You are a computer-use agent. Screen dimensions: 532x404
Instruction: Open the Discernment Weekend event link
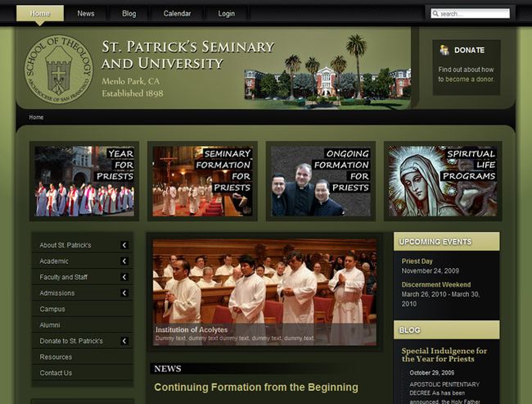point(436,284)
